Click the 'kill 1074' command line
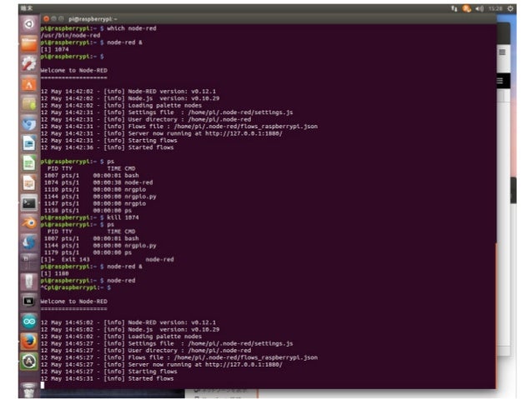 click(89, 217)
